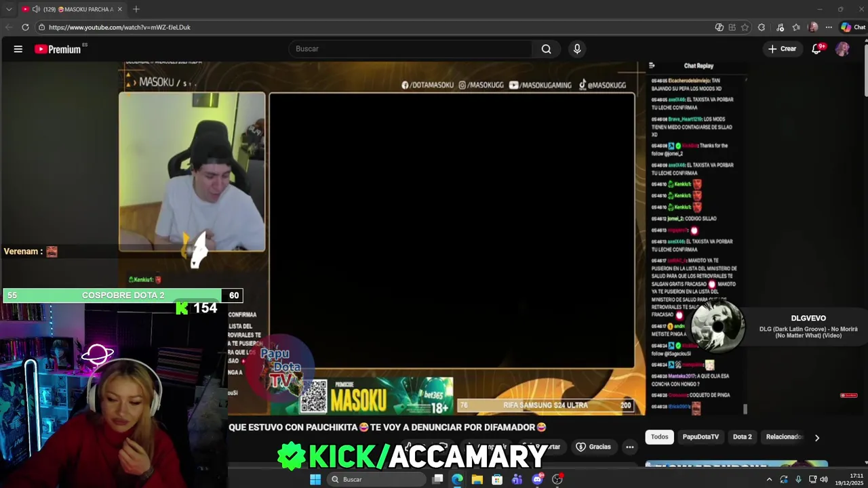Select the Dota 2 filter chip
The height and width of the screenshot is (488, 868).
pyautogui.click(x=743, y=437)
